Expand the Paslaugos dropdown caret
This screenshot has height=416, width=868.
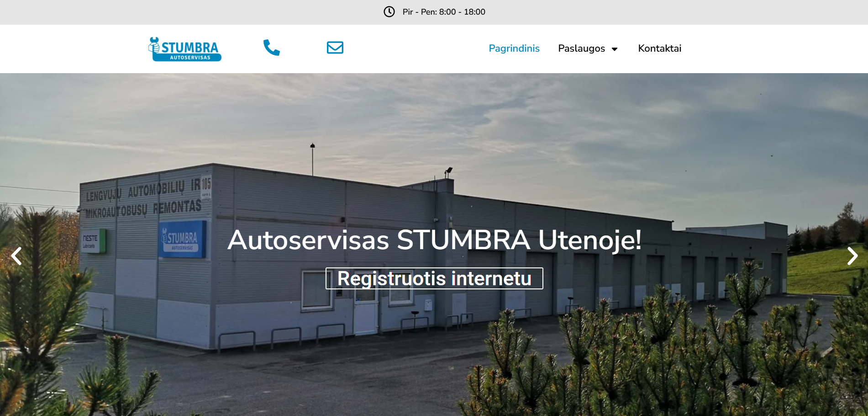point(615,49)
